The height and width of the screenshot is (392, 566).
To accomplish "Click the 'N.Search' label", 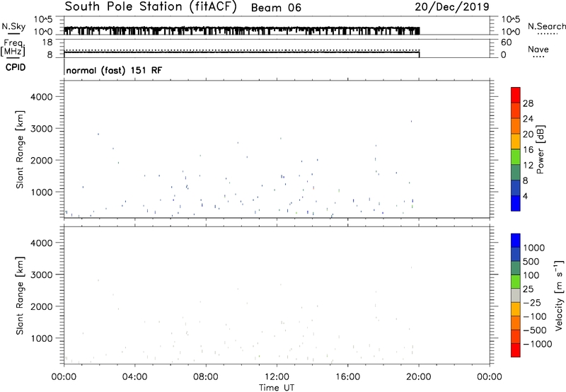I will coord(546,26).
